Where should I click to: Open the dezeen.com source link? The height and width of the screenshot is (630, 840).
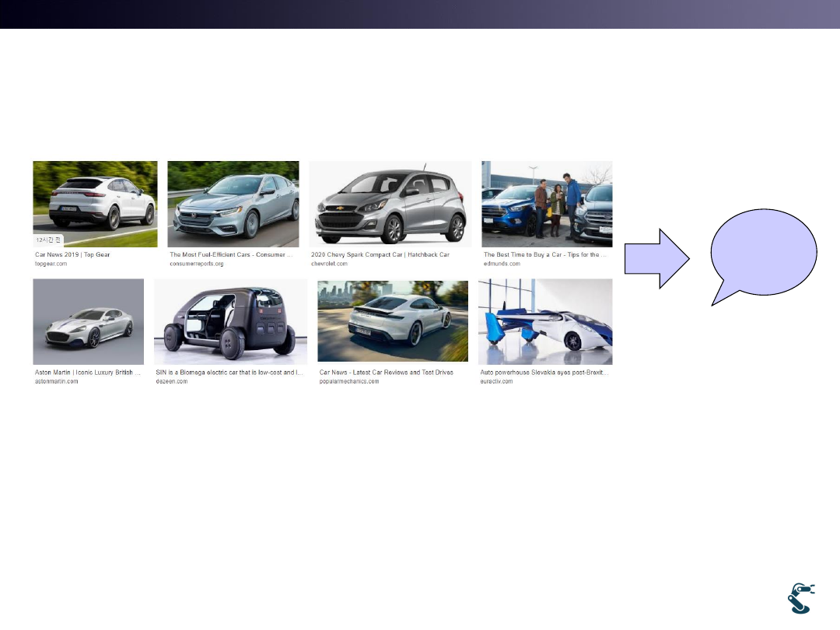click(172, 381)
